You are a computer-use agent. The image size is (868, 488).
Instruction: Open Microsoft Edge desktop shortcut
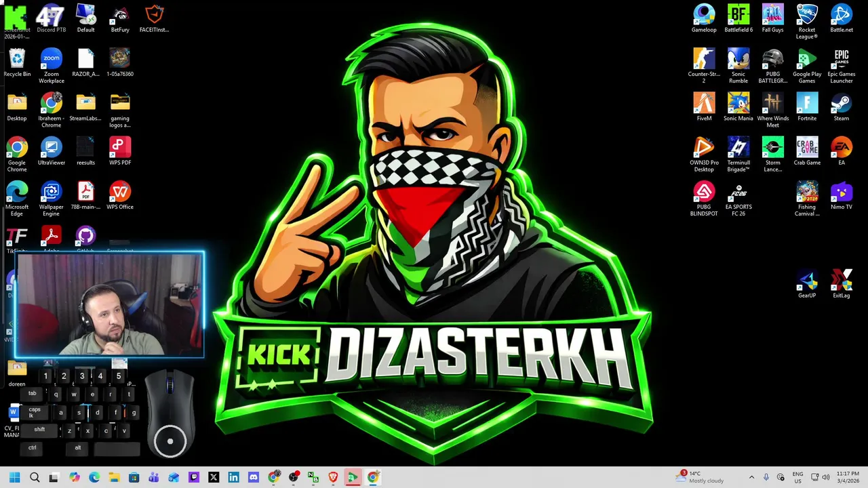tap(17, 199)
